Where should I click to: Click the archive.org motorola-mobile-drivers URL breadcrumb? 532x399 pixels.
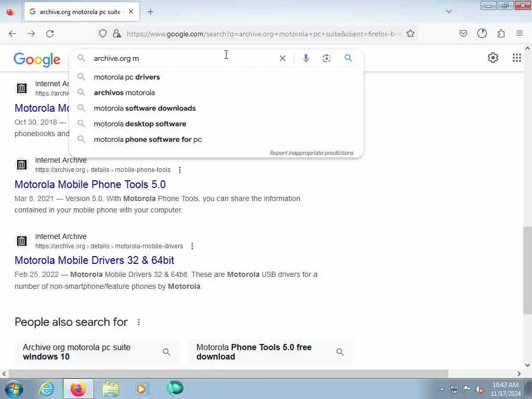point(109,246)
